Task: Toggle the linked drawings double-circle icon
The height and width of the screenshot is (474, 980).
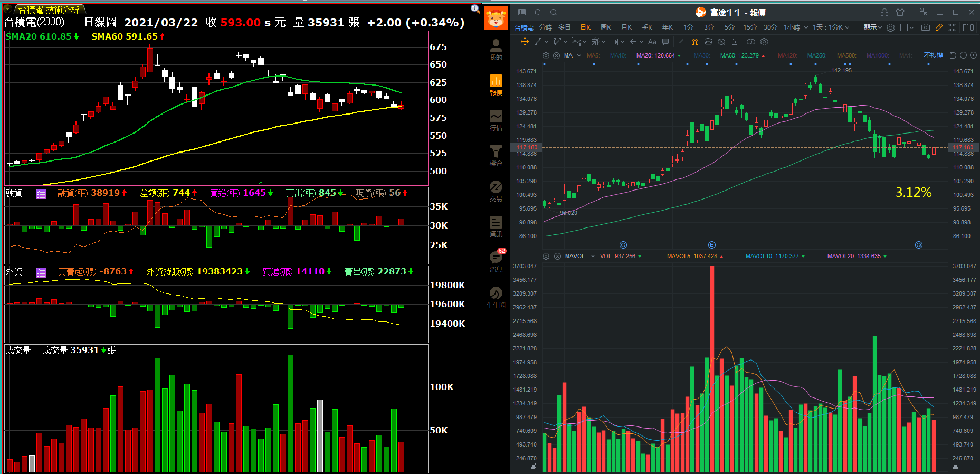Action: coord(751,42)
